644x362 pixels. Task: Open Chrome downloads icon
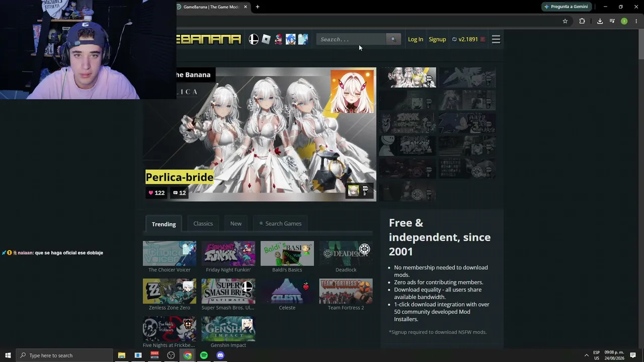[x=600, y=21]
